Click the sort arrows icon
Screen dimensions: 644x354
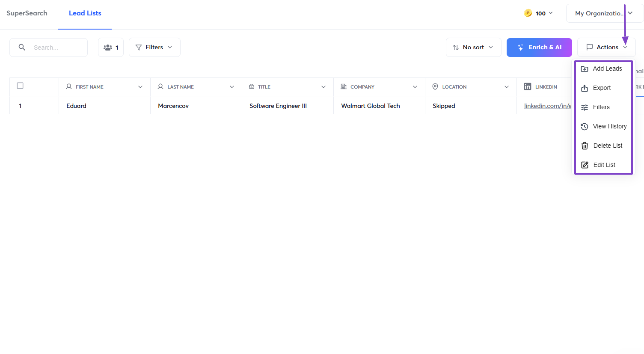(x=456, y=48)
